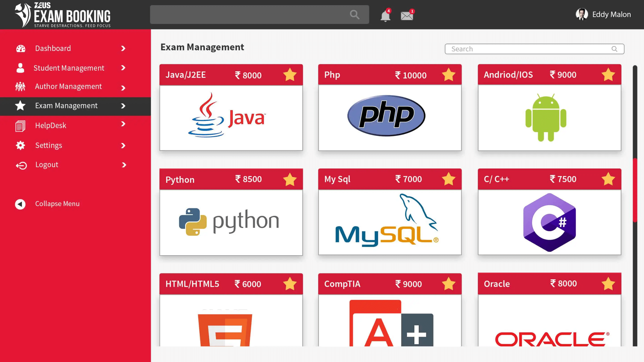Screen dimensions: 644x362
Task: Click the Logout arrow icon
Action: 21,165
